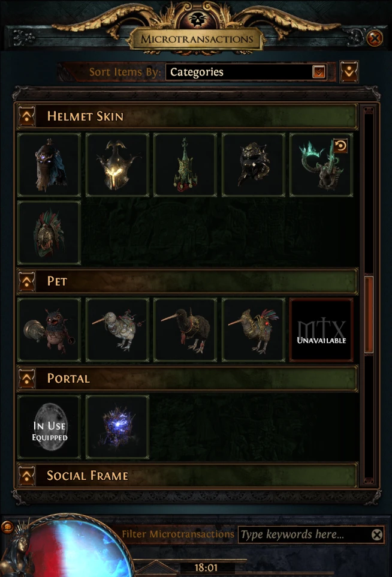Select the green spire helmet skin
Image resolution: width=392 pixels, height=577 pixels.
185,165
